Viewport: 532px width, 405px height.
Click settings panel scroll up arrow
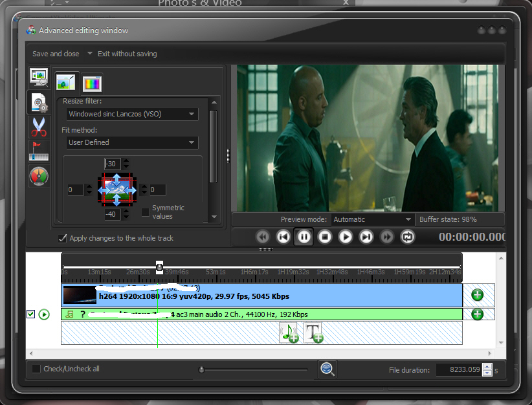tap(214, 102)
